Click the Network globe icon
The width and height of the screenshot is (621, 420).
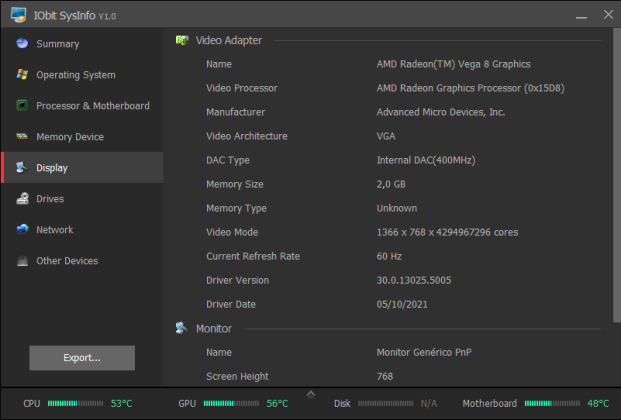22,229
